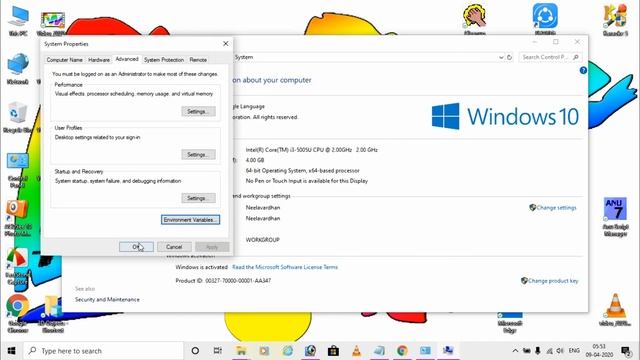Click the taskbar search box
Viewport: 640px width, 360px height.
pyautogui.click(x=104, y=351)
